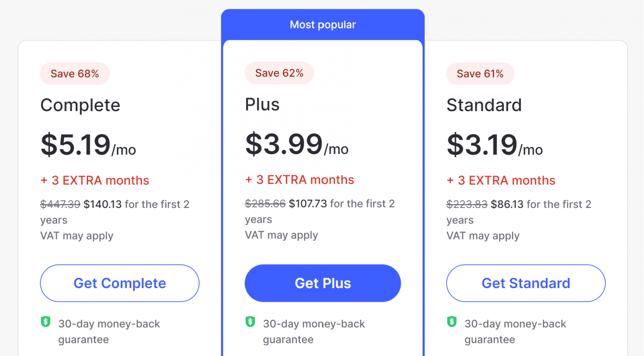
Task: Click the crossed-out $285.66 price under Plus
Action: coord(265,203)
